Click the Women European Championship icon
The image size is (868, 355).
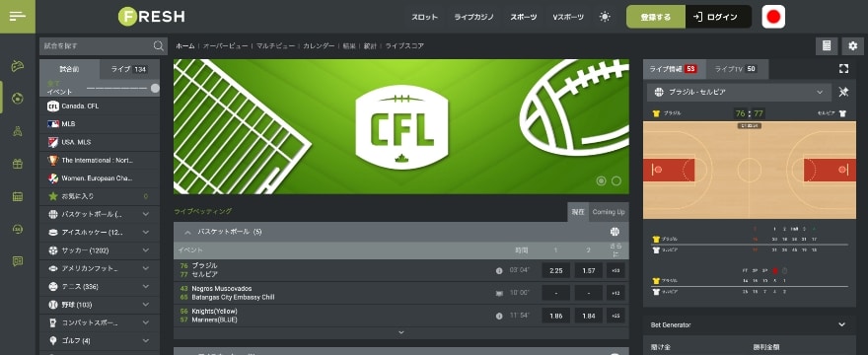pyautogui.click(x=53, y=178)
